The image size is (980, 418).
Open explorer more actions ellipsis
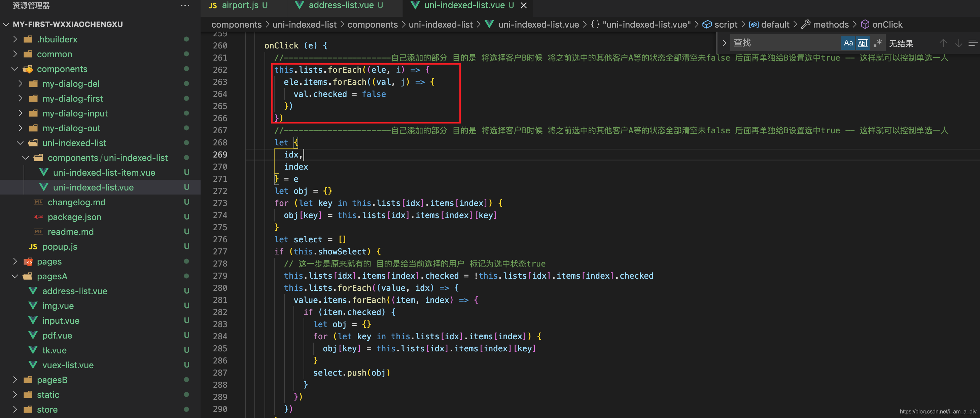[x=185, y=5]
